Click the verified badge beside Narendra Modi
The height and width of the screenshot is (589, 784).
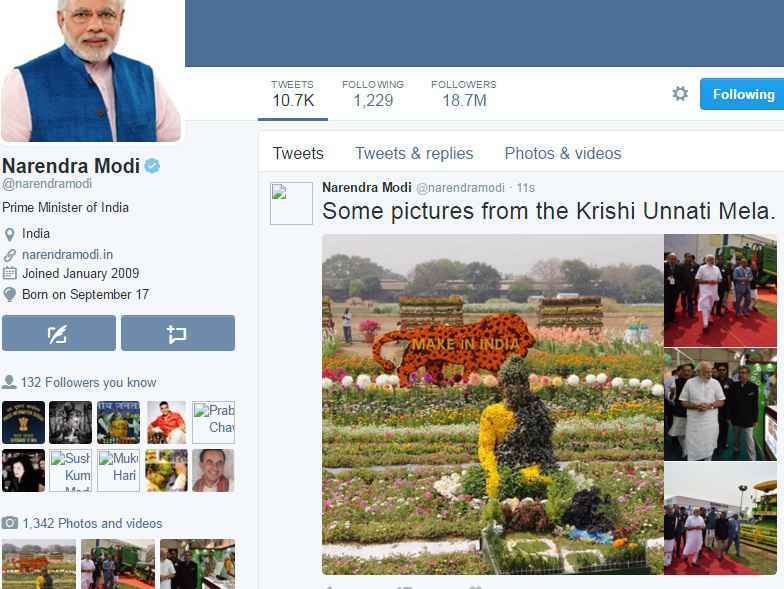152,166
